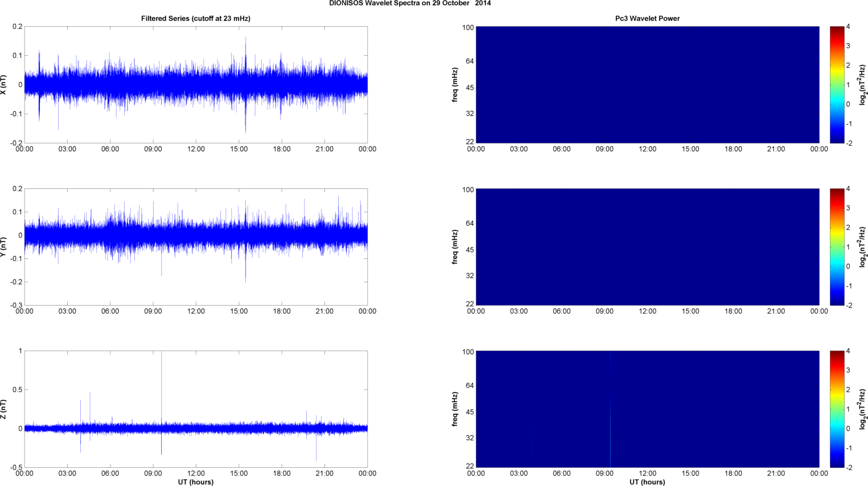Click inside the X component time series plot

(196, 85)
